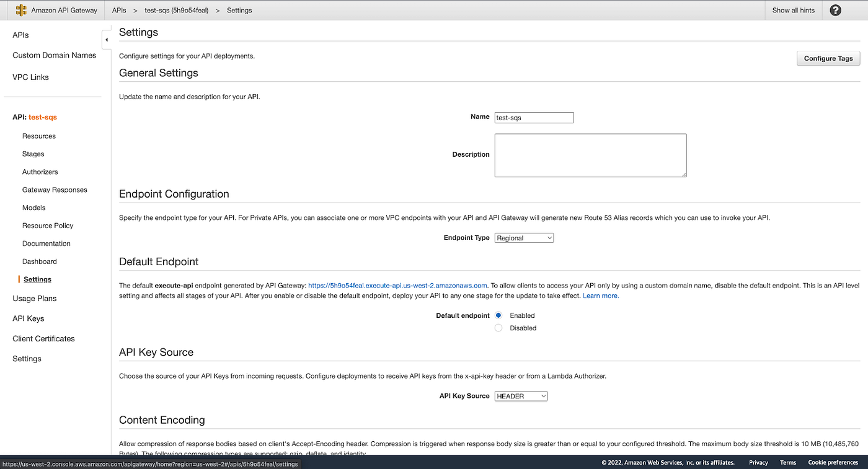Open Custom Domain Names in sidebar

pos(55,55)
